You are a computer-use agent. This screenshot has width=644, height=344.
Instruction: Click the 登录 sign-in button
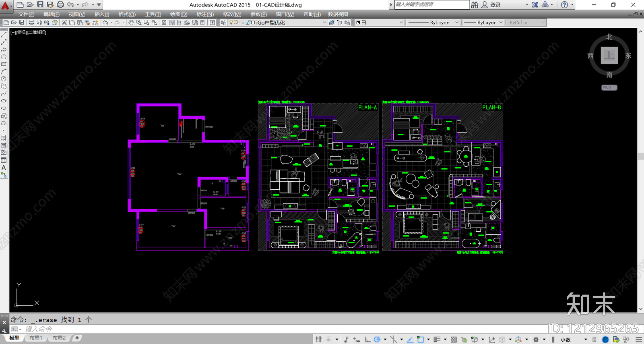(x=491, y=5)
